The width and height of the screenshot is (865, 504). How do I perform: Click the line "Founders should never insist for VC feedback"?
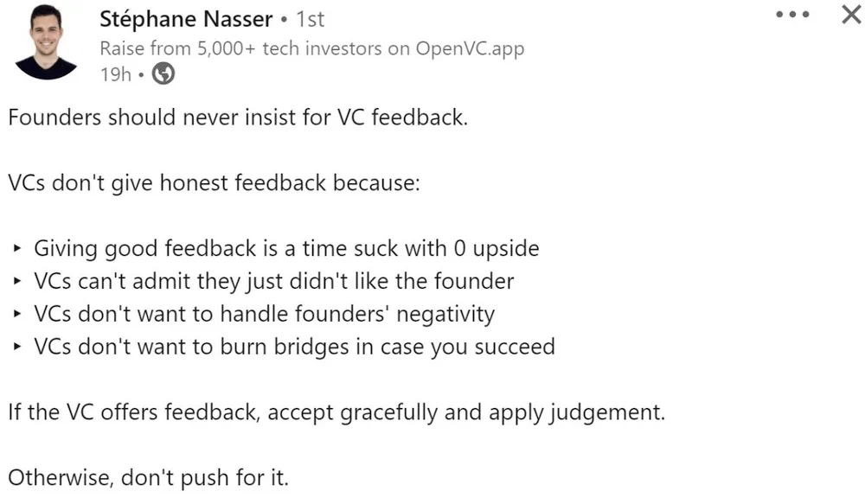(x=237, y=118)
